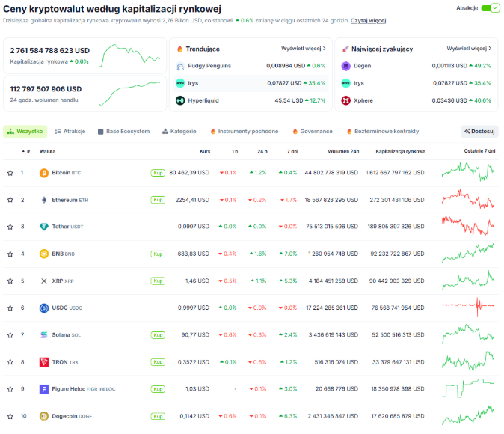
Task: Star the Dogecoin row
Action: (x=10, y=416)
